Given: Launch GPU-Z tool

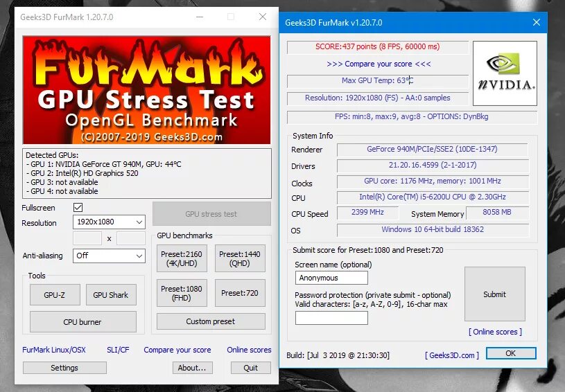Looking at the screenshot, I should [55, 295].
